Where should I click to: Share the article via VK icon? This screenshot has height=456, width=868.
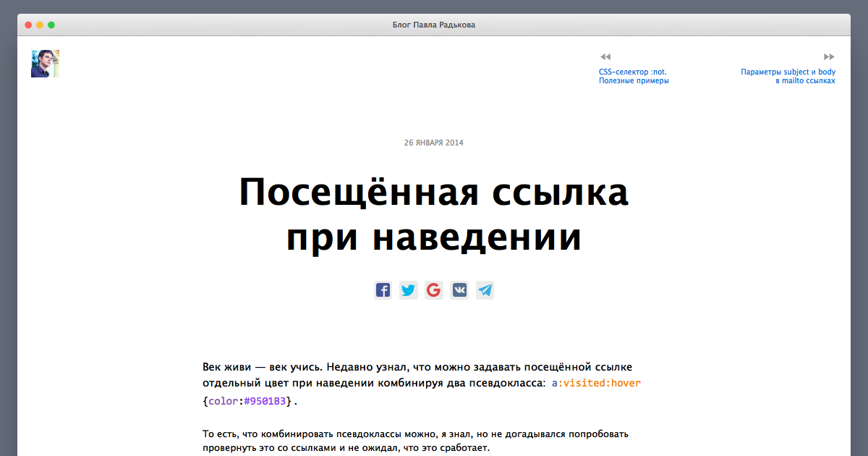pyautogui.click(x=459, y=290)
